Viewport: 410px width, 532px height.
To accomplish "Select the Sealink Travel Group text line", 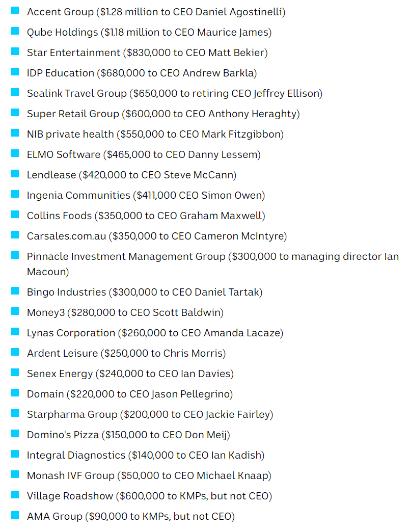I will pyautogui.click(x=174, y=93).
